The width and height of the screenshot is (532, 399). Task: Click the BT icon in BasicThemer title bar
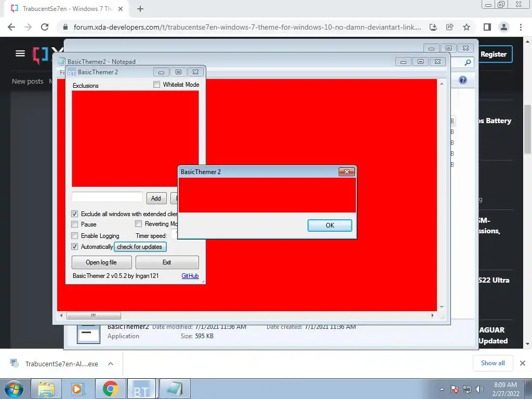coord(71,73)
